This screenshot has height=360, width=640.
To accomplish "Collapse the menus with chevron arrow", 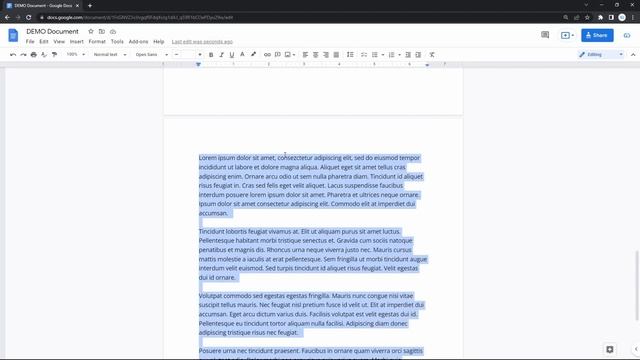I will coord(633,55).
